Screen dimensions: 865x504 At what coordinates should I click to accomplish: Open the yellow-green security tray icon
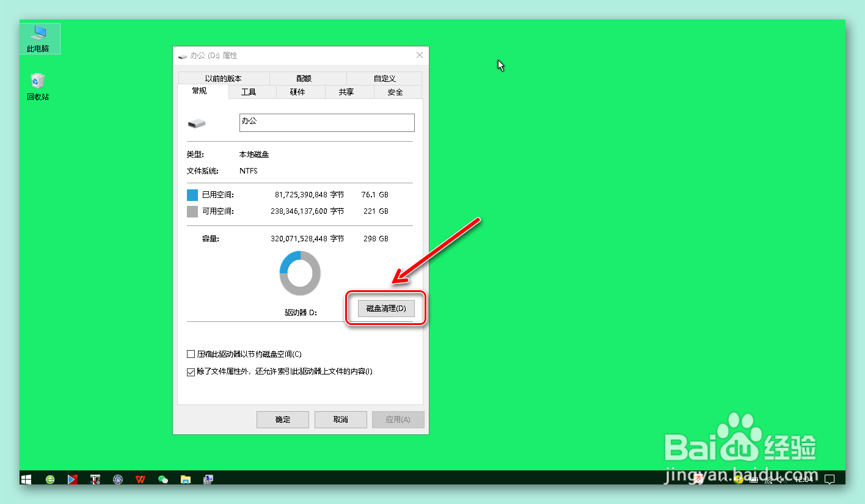click(x=738, y=480)
